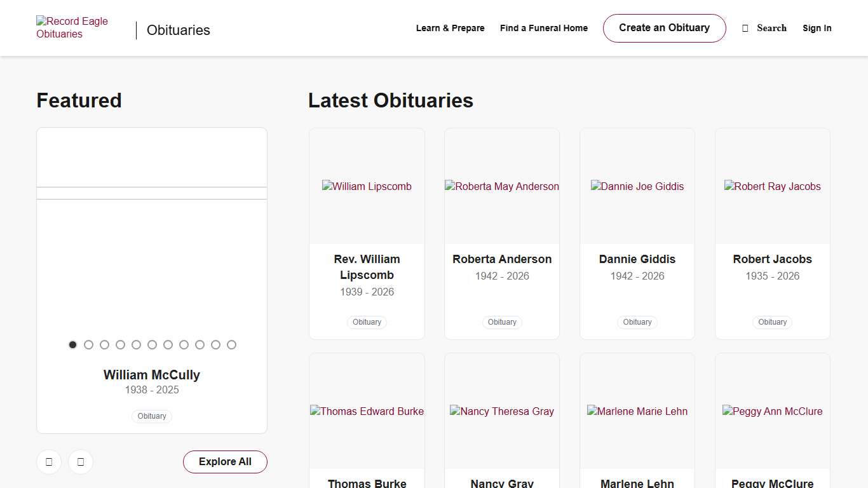The height and width of the screenshot is (488, 868).
Task: Click the search magnifier icon
Action: (745, 28)
